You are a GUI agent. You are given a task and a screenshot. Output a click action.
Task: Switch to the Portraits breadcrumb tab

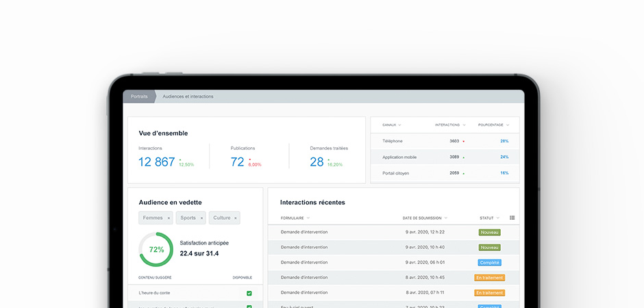point(139,97)
